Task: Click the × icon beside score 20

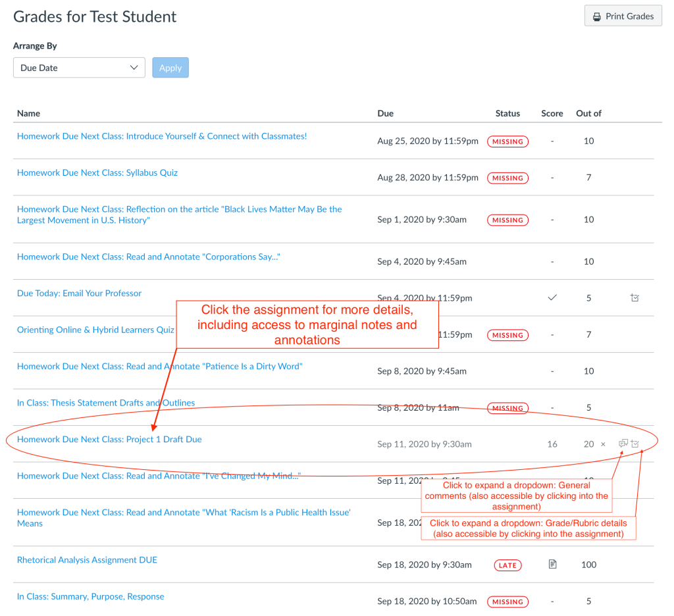Action: (x=603, y=444)
